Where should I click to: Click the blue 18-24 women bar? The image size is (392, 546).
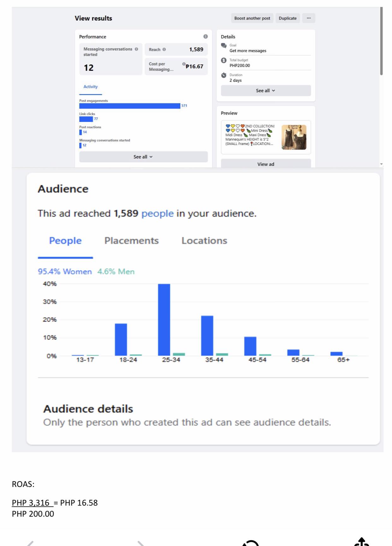[121, 339]
